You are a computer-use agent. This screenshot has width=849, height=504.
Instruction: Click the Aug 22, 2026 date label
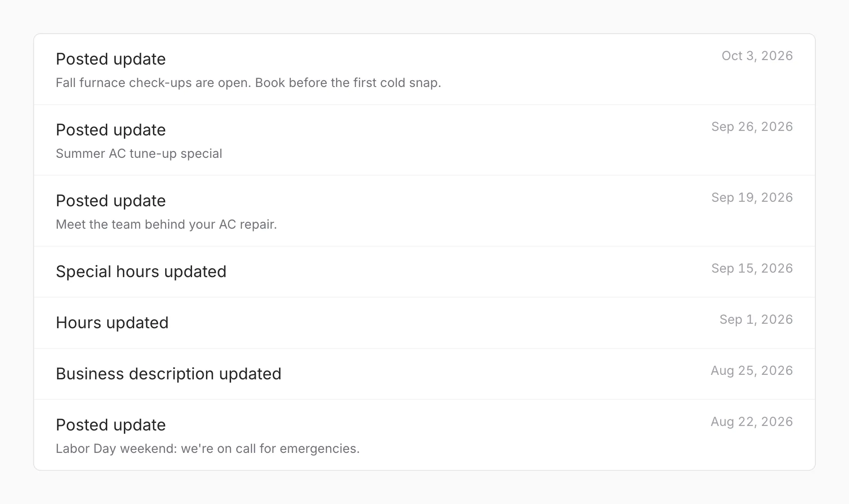pyautogui.click(x=752, y=421)
